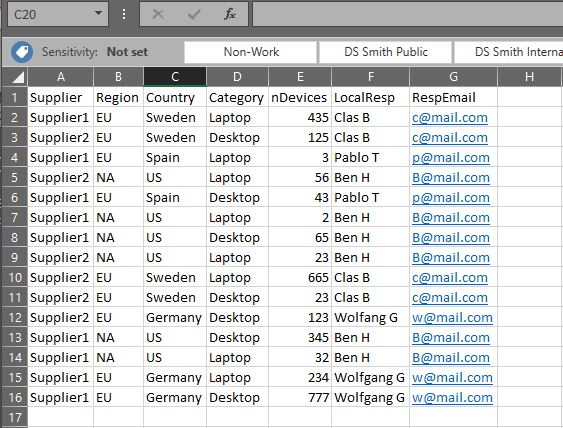Choose the DS Smith Internal sensitivity label
Screen dimensions: 563x428
pyautogui.click(x=508, y=52)
